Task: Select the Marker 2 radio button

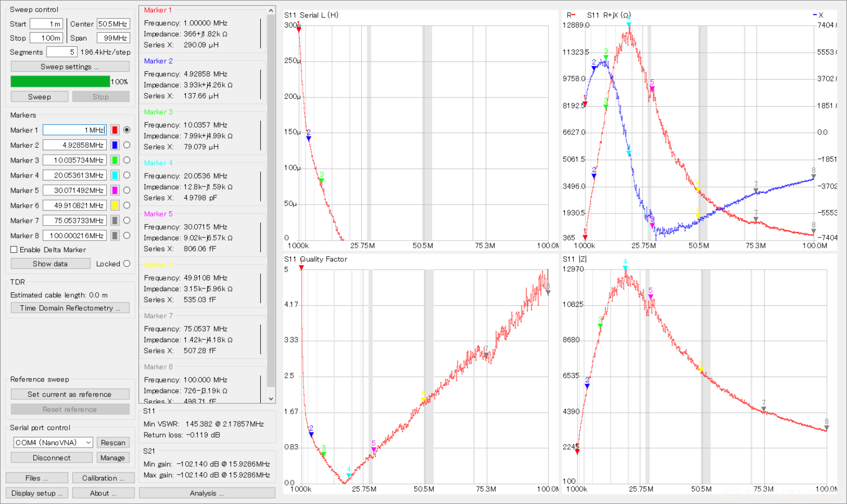Action: pyautogui.click(x=126, y=145)
